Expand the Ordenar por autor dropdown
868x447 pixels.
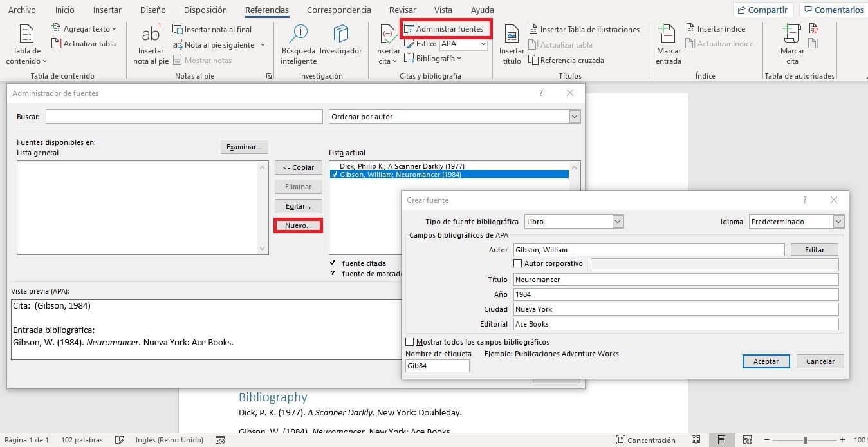573,117
